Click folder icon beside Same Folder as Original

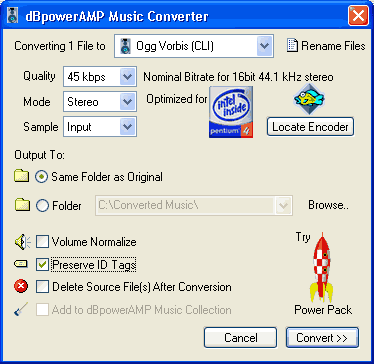(x=22, y=176)
